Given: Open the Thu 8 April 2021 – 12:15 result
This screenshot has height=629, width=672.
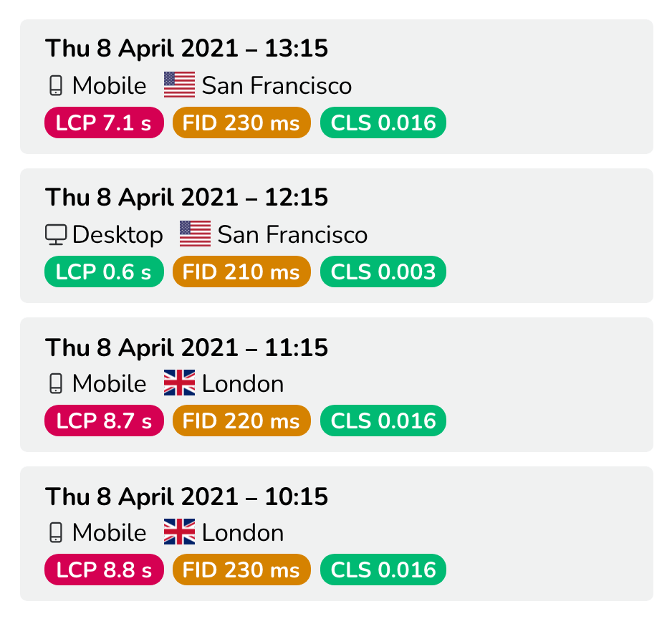Looking at the screenshot, I should click(337, 236).
